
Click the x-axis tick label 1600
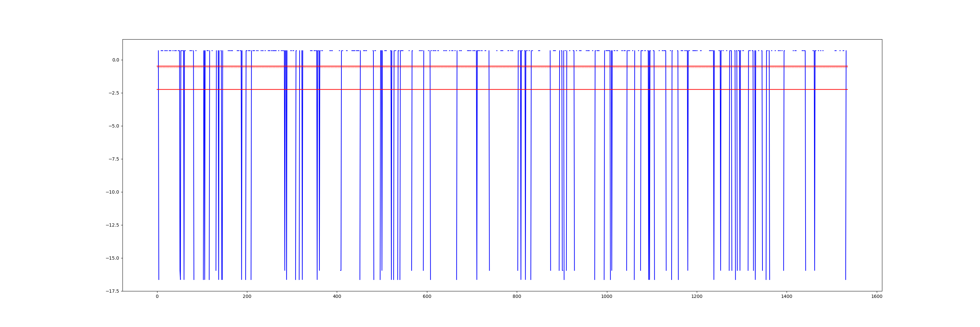tap(876, 297)
